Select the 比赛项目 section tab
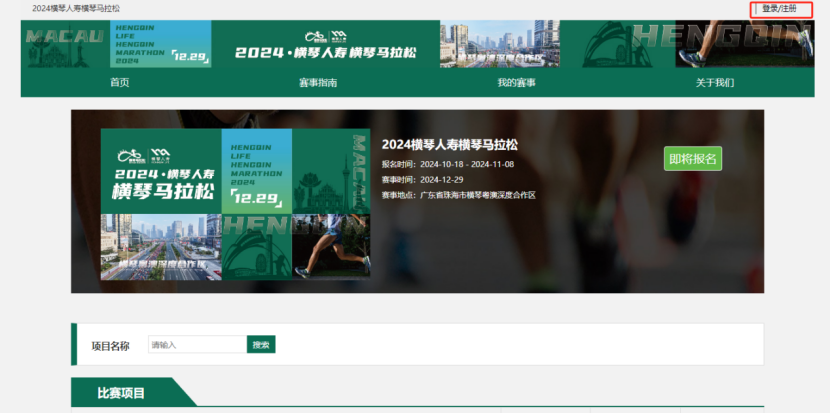The height and width of the screenshot is (413, 831). (x=121, y=393)
